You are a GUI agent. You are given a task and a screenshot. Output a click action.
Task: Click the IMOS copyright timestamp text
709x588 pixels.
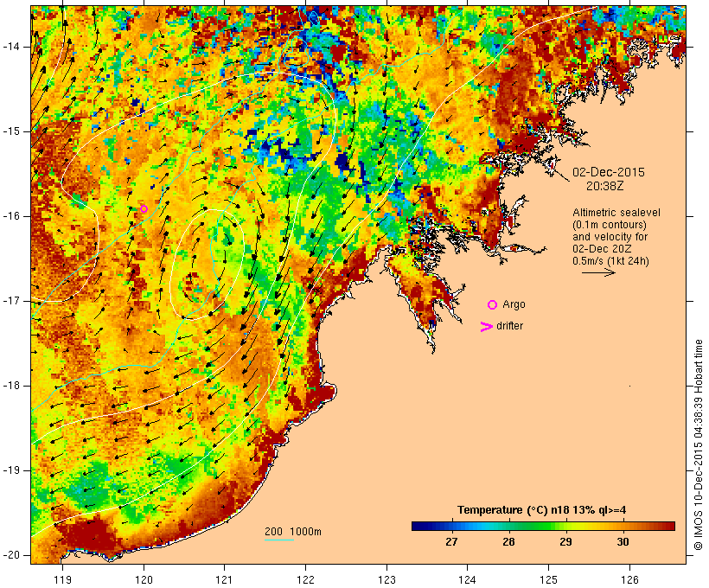(699, 445)
